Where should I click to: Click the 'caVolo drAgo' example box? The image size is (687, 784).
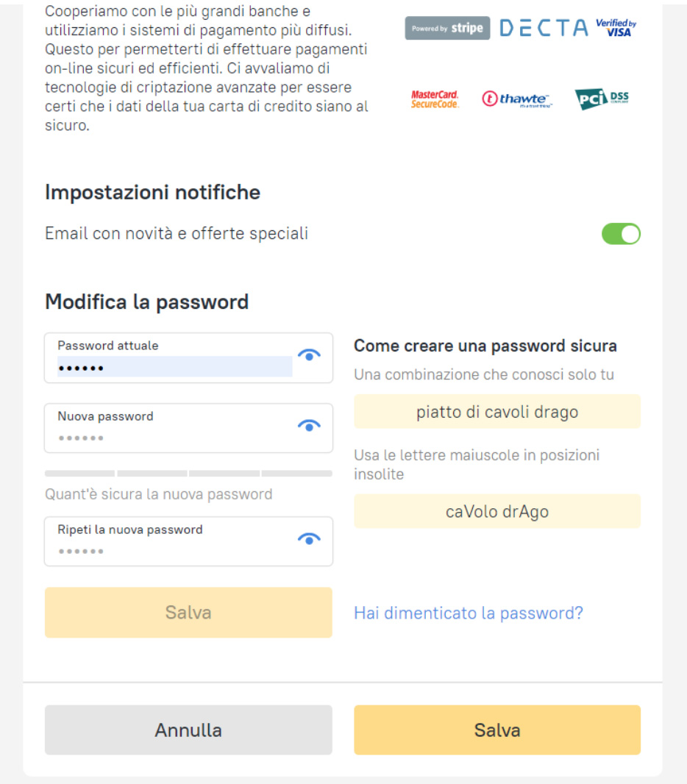click(x=497, y=511)
